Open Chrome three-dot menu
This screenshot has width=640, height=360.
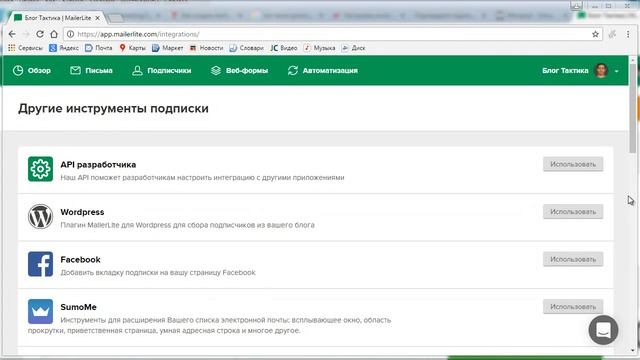coord(628,34)
